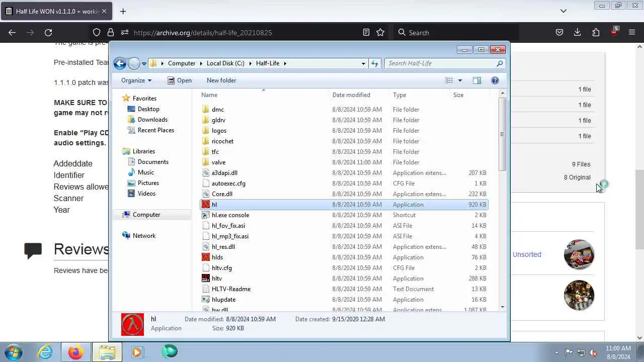
Task: Select the tfc folder
Action: pyautogui.click(x=215, y=152)
